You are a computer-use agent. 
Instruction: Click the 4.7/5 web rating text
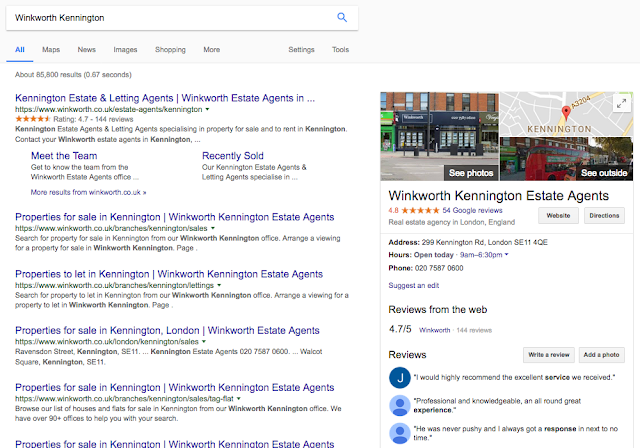[x=400, y=329]
